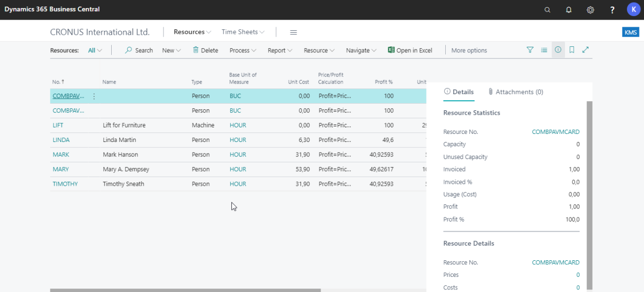Screen dimensions: 644x292
Task: Open the search magnifier in top bar
Action: [547, 10]
